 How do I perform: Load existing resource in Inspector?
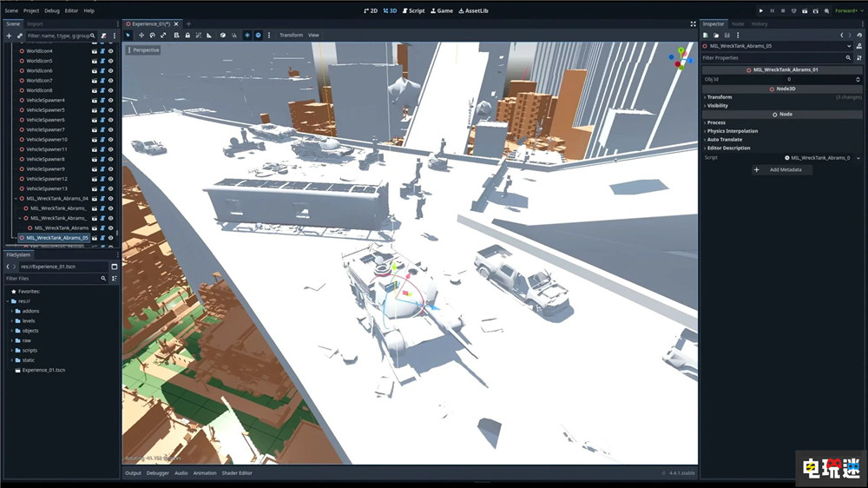coord(716,35)
